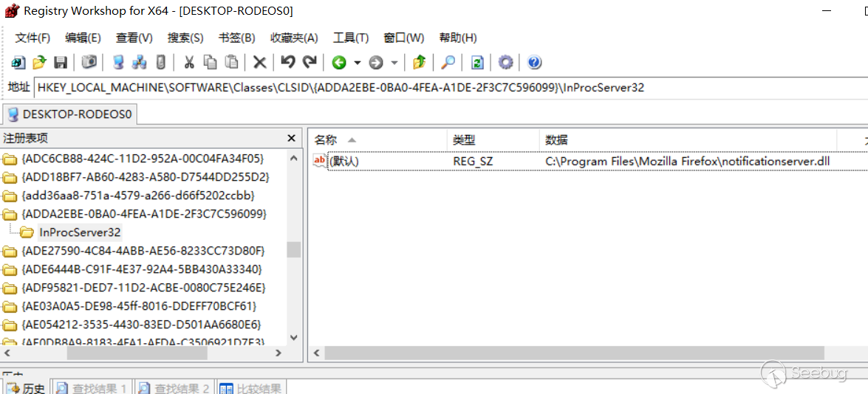Select key {ADE6444B-C91F-4E37-92A4-5BB430A33340}

tap(142, 269)
